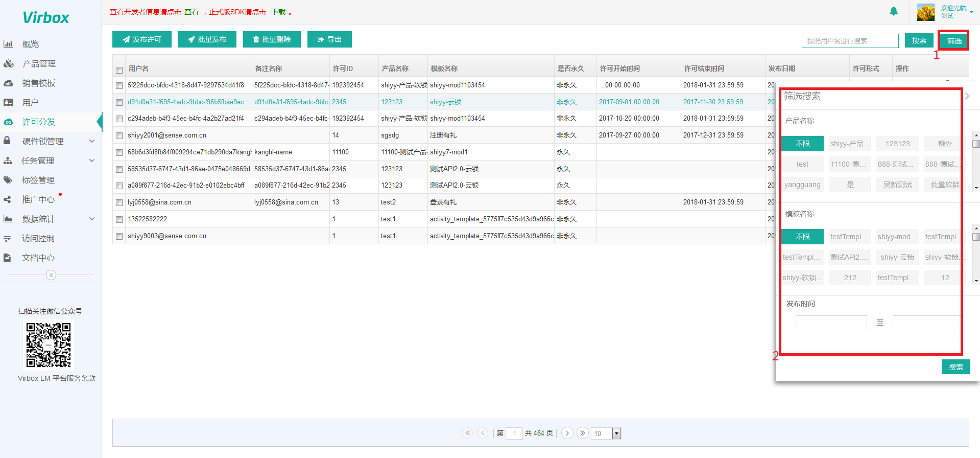The image size is (980, 458).
Task: Open the 许可分发 menu item
Action: (x=39, y=122)
